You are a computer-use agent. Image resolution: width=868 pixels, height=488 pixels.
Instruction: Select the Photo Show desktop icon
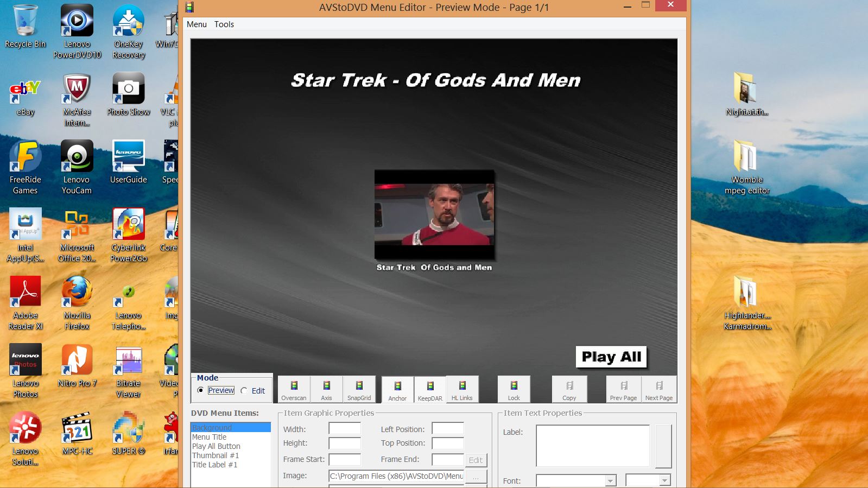click(129, 94)
